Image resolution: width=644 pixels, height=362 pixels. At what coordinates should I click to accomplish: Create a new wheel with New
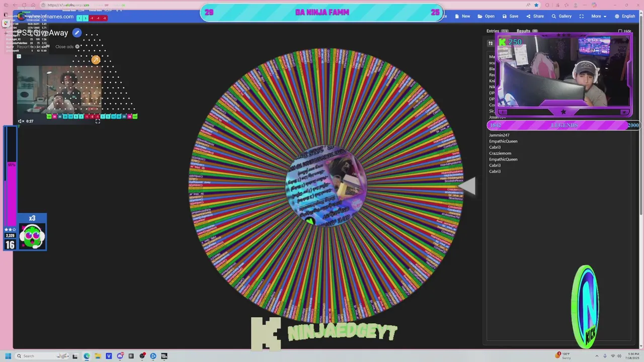coord(462,16)
